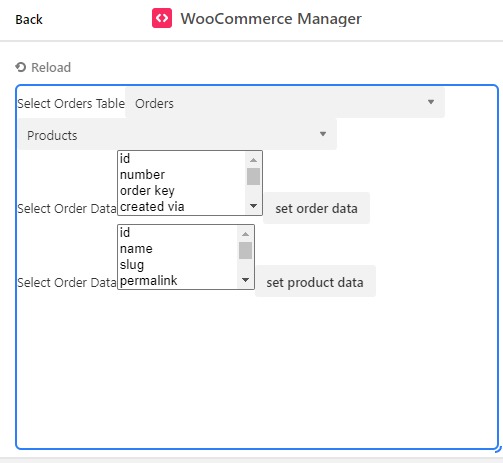Image resolution: width=503 pixels, height=463 pixels.
Task: Select 'number' in order data list
Action: 182,175
